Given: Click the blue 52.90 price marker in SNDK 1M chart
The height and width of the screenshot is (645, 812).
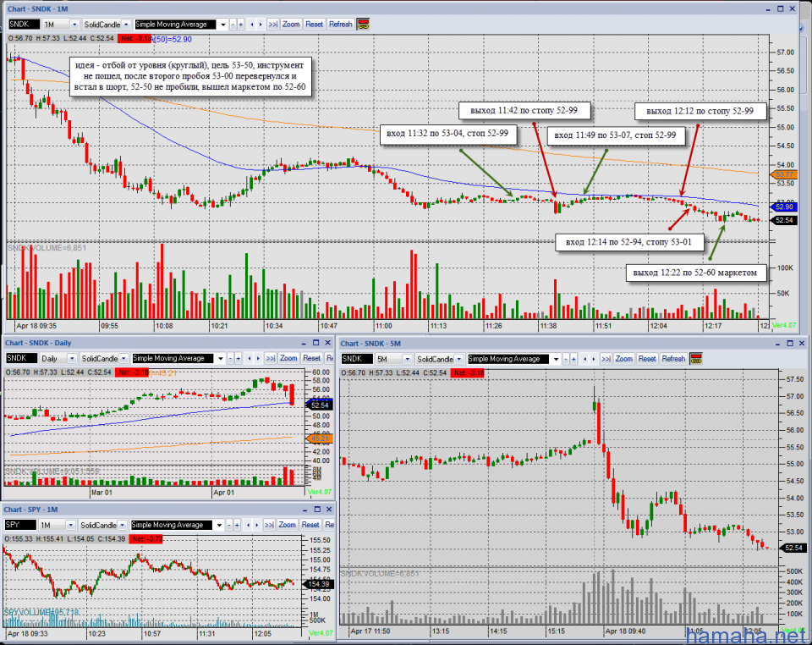Looking at the screenshot, I should point(783,207).
